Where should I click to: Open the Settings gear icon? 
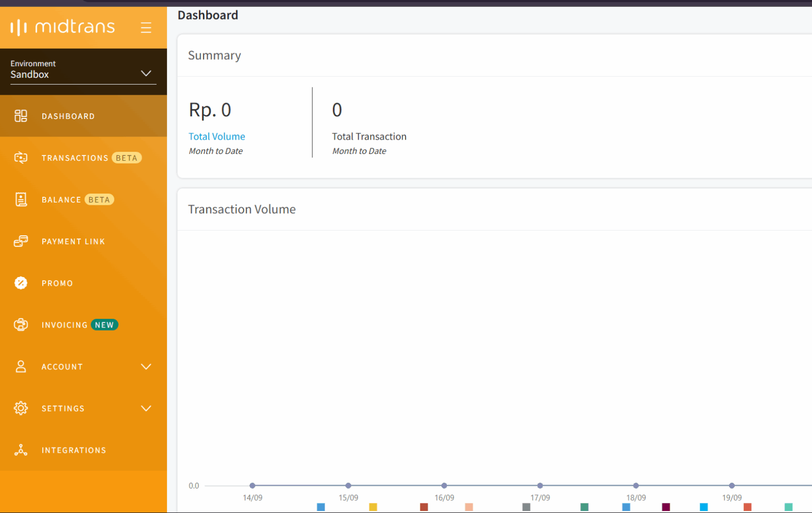click(x=21, y=408)
